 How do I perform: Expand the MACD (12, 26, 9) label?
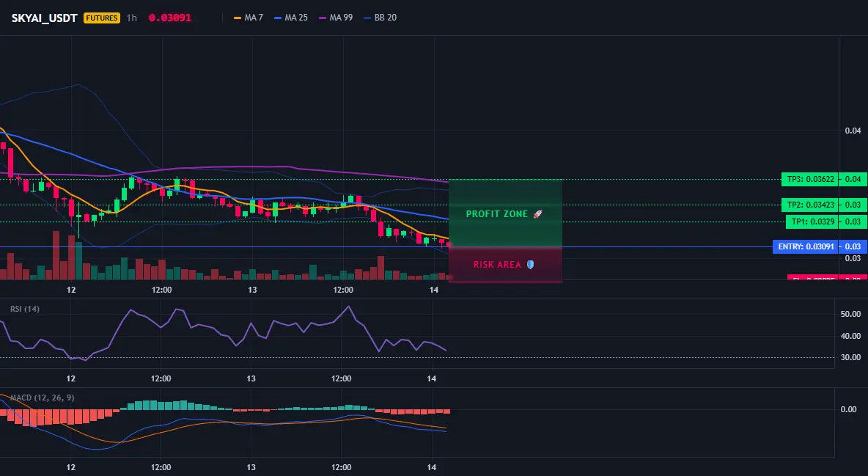42,398
